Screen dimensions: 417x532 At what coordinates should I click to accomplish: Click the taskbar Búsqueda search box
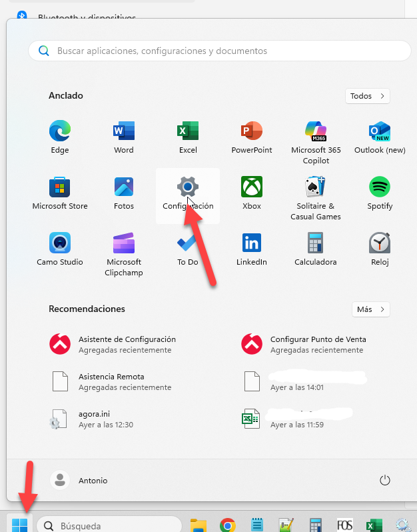(x=109, y=525)
